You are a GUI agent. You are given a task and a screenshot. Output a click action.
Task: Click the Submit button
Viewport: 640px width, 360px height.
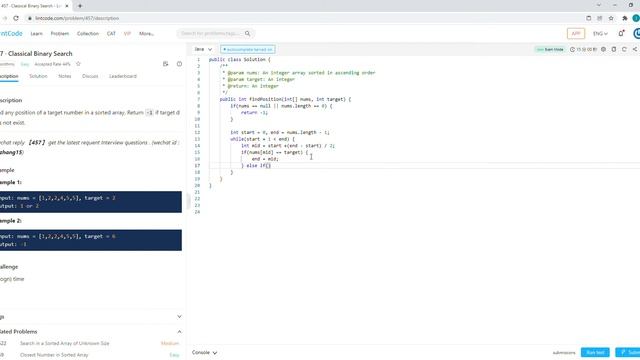tap(628, 352)
